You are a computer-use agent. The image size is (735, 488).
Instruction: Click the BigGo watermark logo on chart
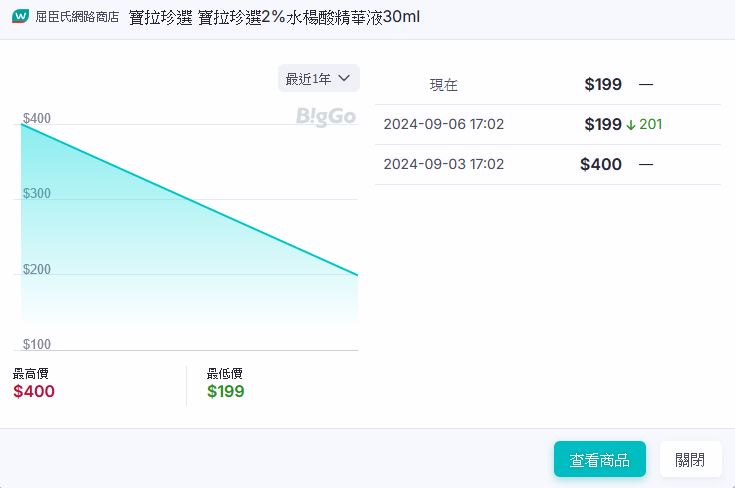tap(326, 117)
